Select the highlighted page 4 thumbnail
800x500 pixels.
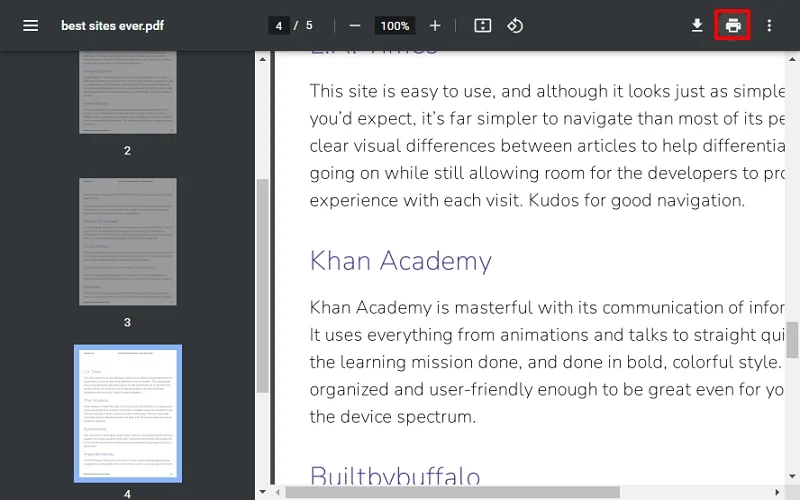pos(127,412)
